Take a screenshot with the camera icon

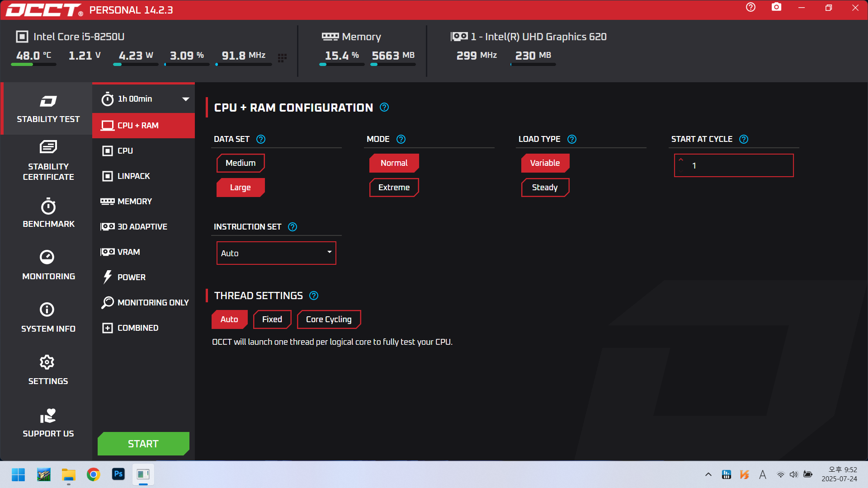point(776,7)
